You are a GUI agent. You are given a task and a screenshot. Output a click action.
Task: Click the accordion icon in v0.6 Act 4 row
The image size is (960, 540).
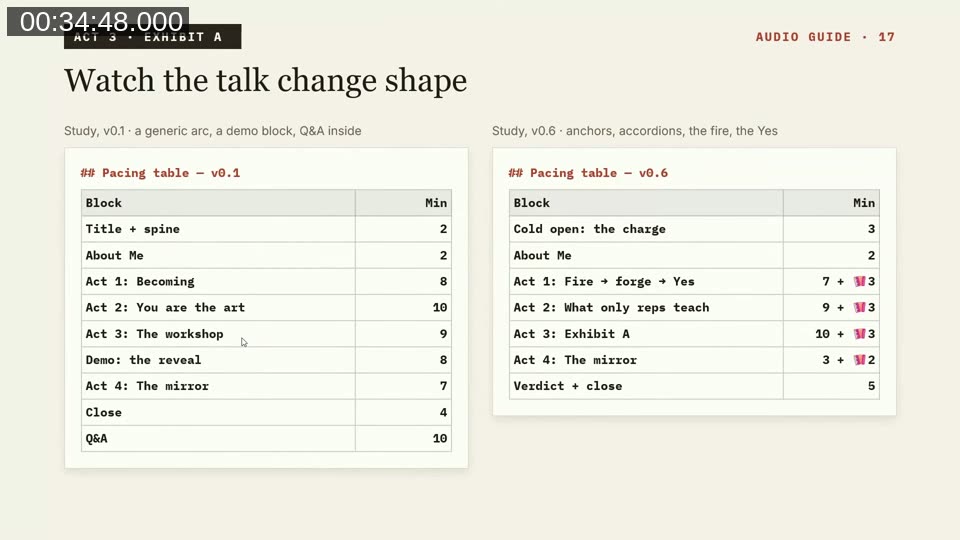(860, 360)
